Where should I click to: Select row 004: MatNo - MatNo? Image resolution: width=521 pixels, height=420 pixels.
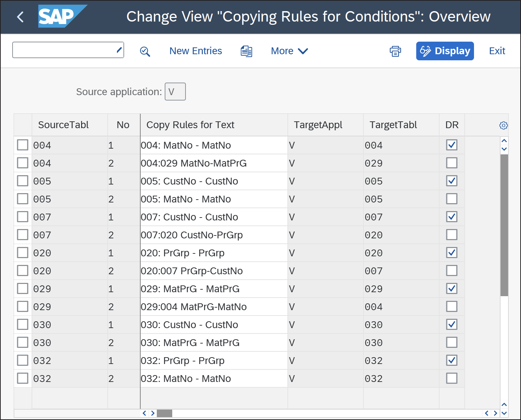click(x=23, y=145)
